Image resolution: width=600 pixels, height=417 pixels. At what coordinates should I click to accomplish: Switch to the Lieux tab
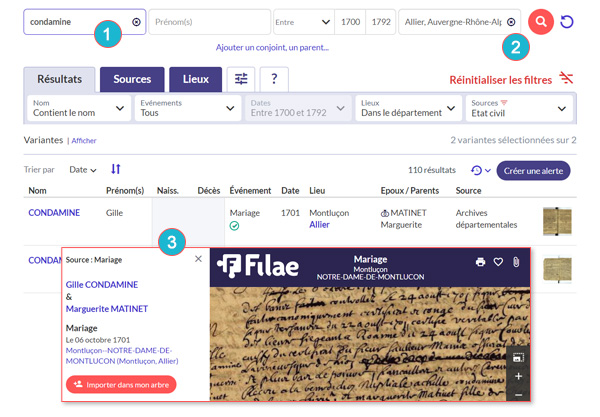(x=195, y=79)
